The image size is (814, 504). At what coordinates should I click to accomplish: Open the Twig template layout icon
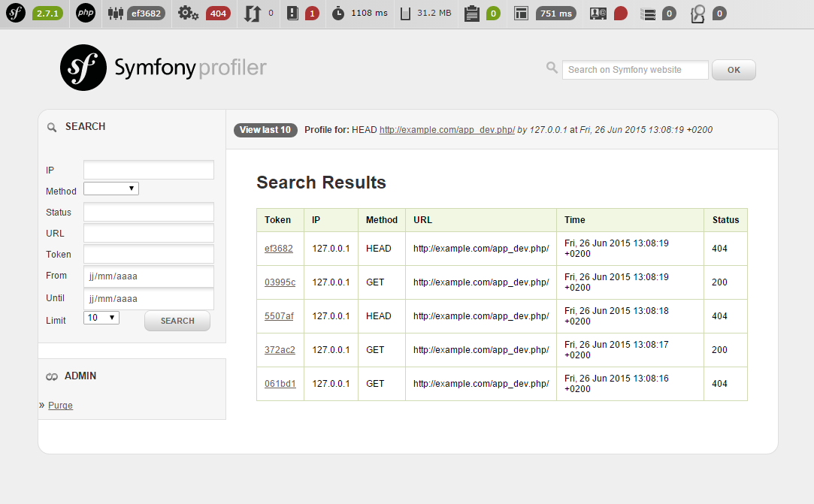pos(521,14)
